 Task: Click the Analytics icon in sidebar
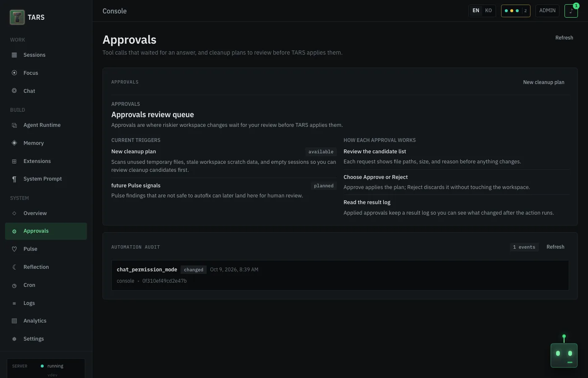coord(14,321)
